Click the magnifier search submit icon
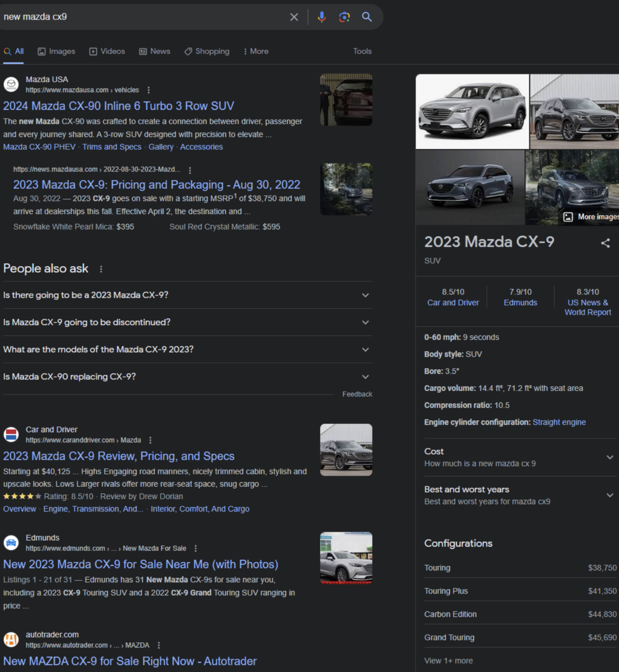 pos(367,17)
